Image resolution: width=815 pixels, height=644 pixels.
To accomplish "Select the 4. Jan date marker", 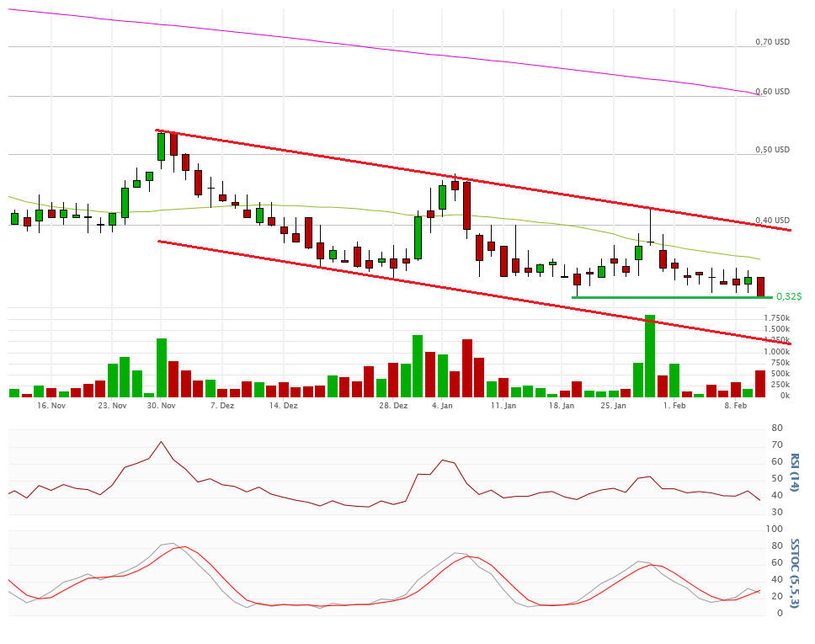I will [442, 406].
